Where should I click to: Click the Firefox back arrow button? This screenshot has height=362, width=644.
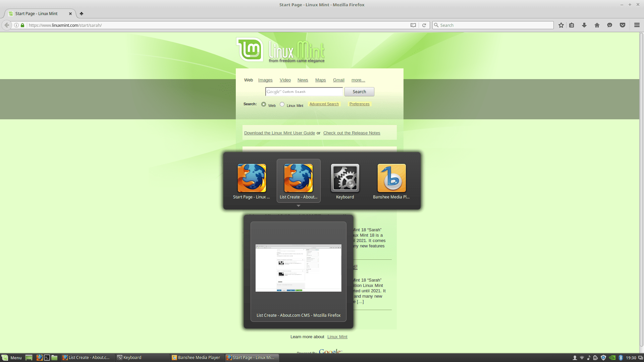point(7,25)
